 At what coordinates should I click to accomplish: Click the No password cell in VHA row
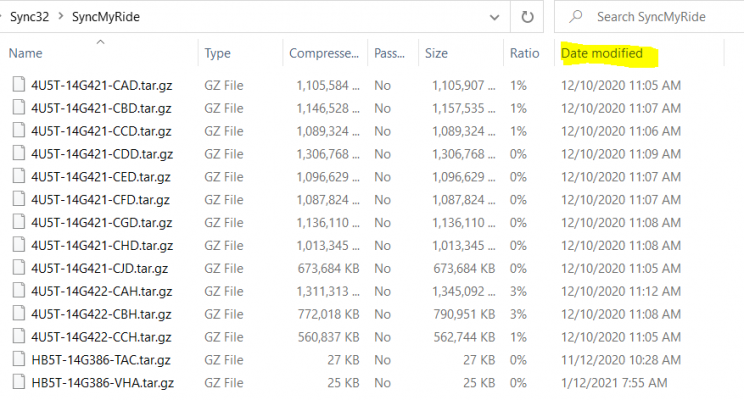tap(382, 383)
